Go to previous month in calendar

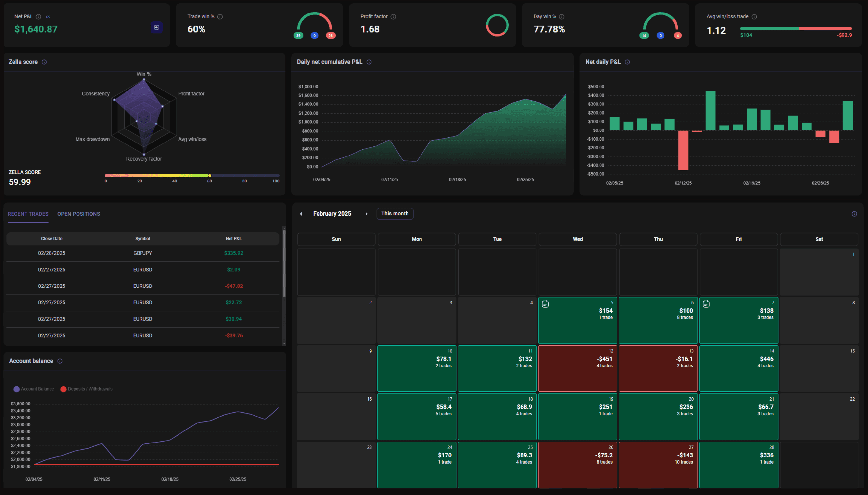tap(301, 214)
